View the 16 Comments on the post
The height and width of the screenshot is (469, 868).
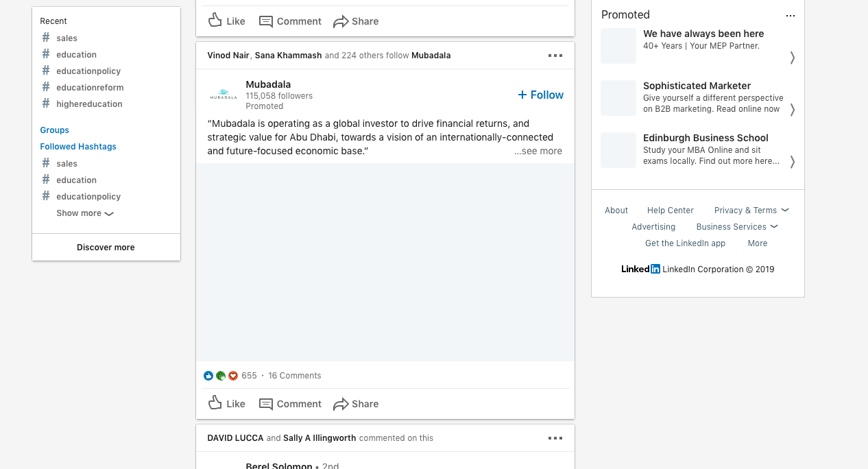295,376
